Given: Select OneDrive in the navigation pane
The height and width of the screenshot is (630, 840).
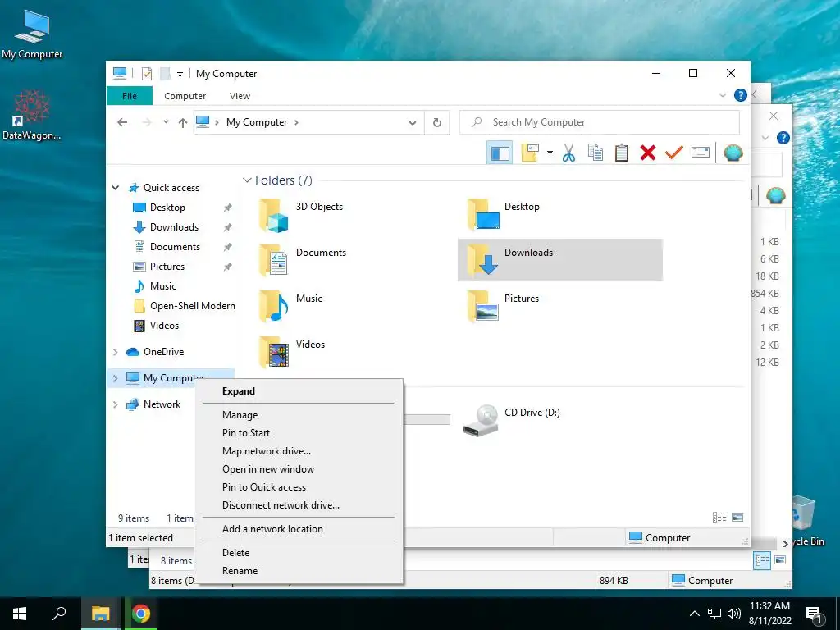Looking at the screenshot, I should click(x=163, y=352).
